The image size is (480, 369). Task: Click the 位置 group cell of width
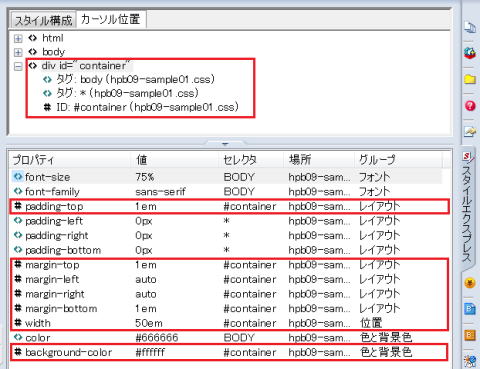point(371,323)
